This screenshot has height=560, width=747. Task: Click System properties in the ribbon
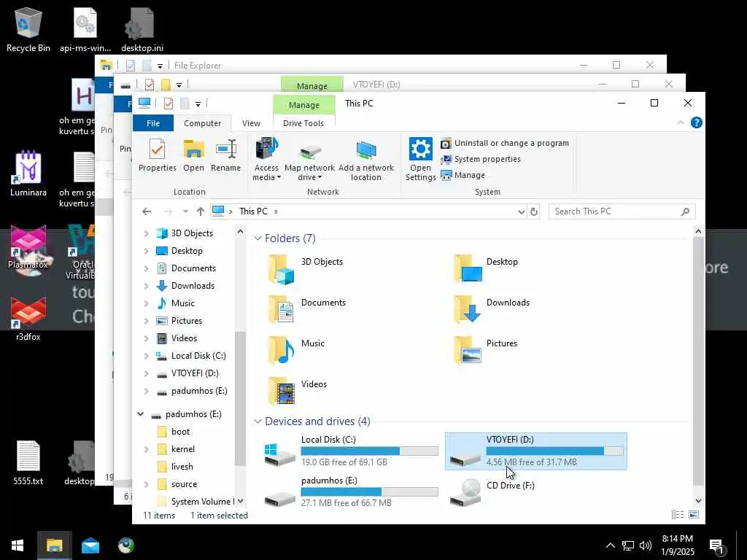[481, 159]
